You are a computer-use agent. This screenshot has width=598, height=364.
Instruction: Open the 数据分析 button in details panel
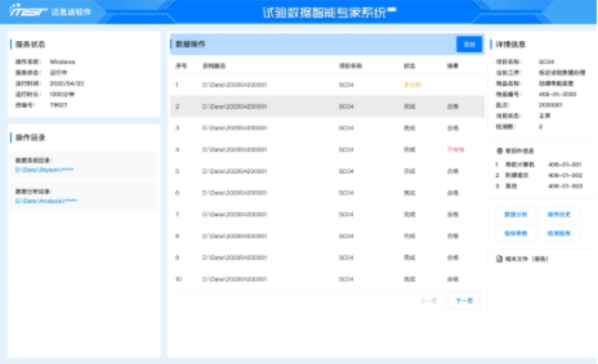coord(516,215)
